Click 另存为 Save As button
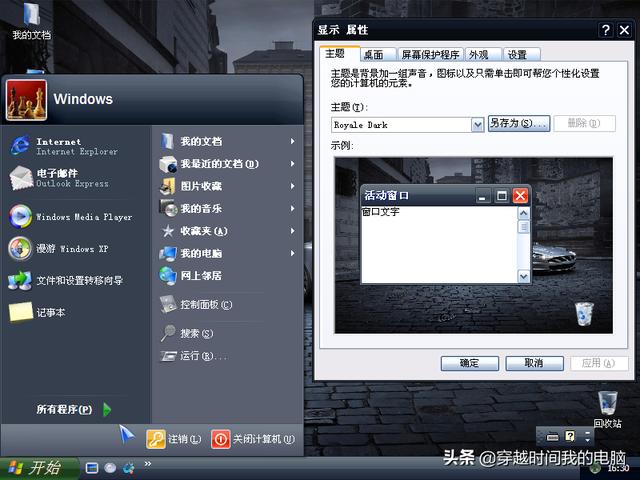The width and height of the screenshot is (640, 480). tap(519, 123)
